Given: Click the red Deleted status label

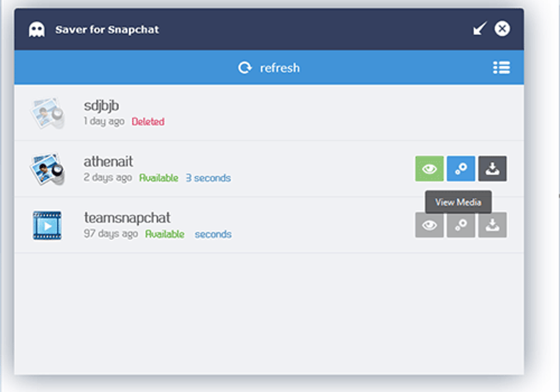Looking at the screenshot, I should (x=148, y=122).
